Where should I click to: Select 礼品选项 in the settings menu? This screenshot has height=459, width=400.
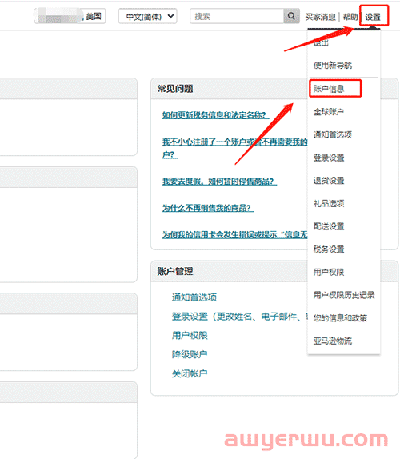pos(329,203)
